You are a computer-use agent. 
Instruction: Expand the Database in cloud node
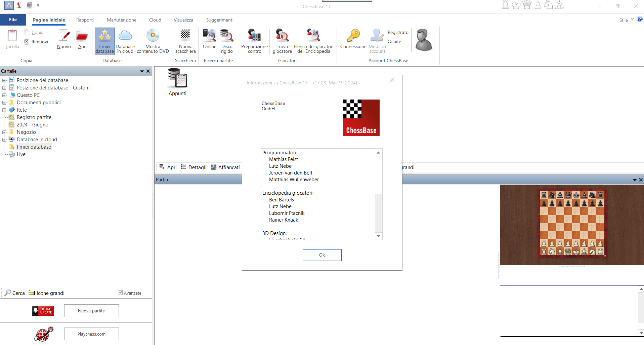coord(4,140)
